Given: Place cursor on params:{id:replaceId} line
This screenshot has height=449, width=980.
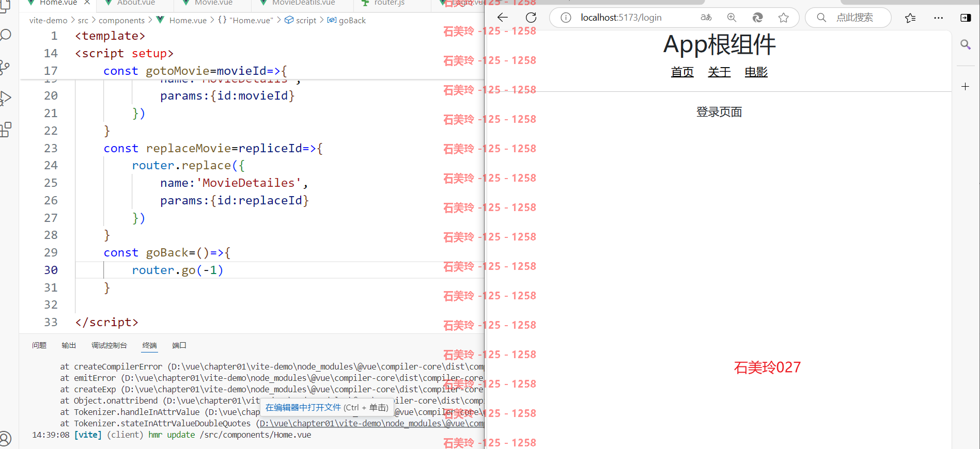Looking at the screenshot, I should [x=234, y=200].
